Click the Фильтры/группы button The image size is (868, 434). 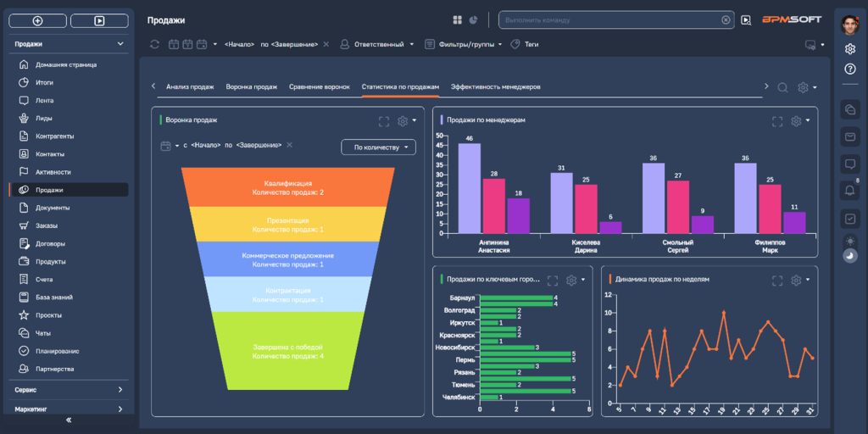click(x=464, y=44)
